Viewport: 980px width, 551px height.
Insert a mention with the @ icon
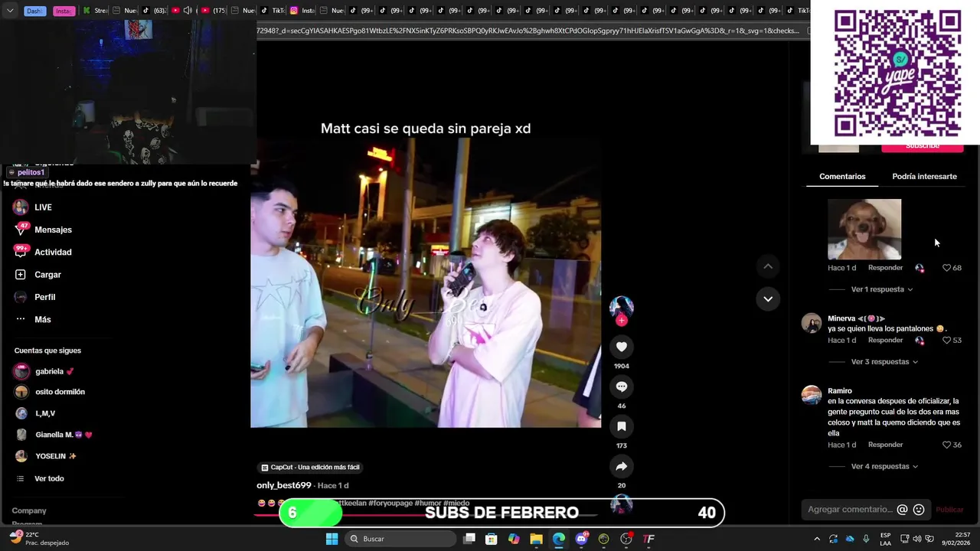[x=902, y=510]
